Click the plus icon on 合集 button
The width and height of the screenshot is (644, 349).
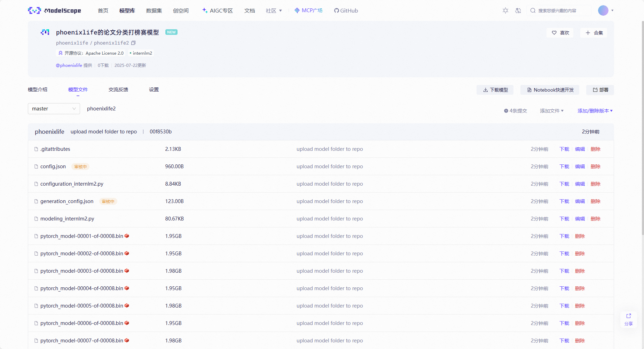coord(588,33)
